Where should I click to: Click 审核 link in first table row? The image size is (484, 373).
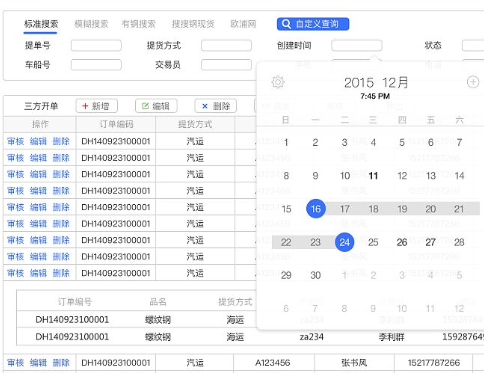tap(16, 141)
